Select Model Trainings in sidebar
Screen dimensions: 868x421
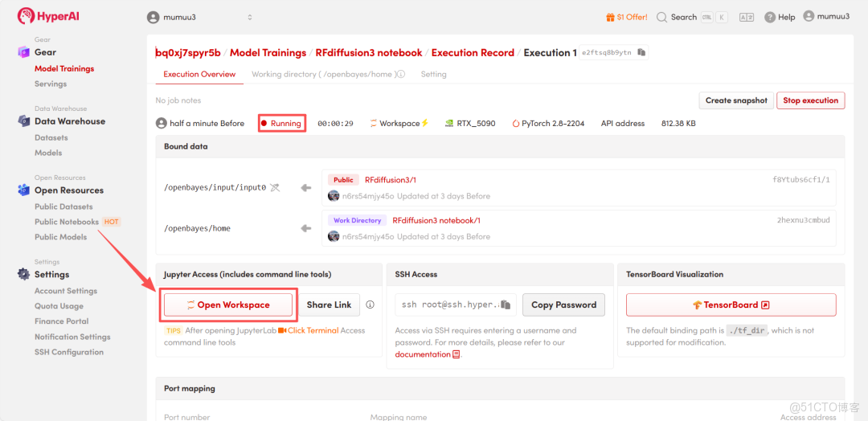[64, 68]
